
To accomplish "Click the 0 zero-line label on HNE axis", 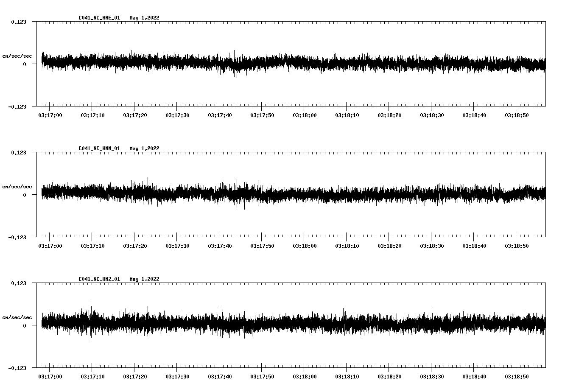I will (x=25, y=64).
